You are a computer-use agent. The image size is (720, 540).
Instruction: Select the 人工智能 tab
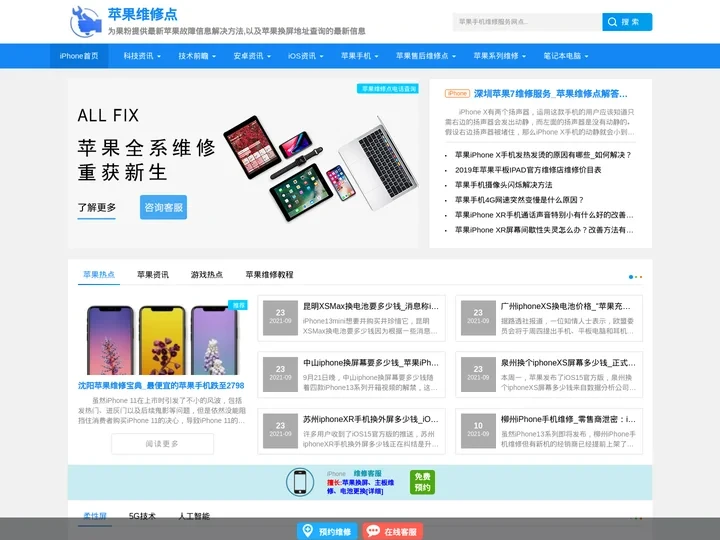pyautogui.click(x=194, y=516)
